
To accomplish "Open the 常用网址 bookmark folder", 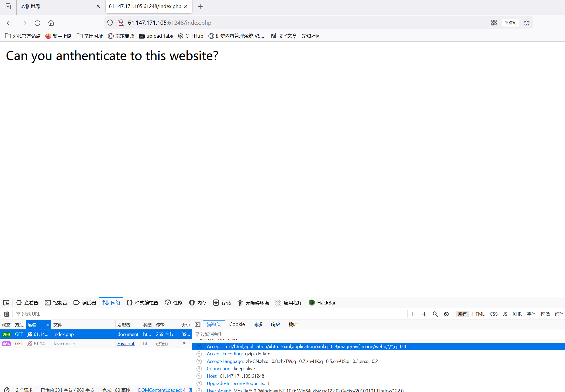I will [x=90, y=36].
